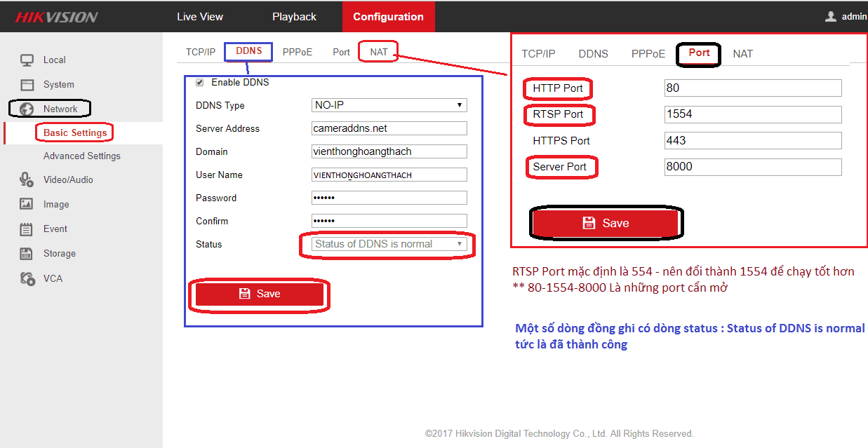This screenshot has width=868, height=448.
Task: Open the DDNS Type dropdown
Action: click(389, 105)
